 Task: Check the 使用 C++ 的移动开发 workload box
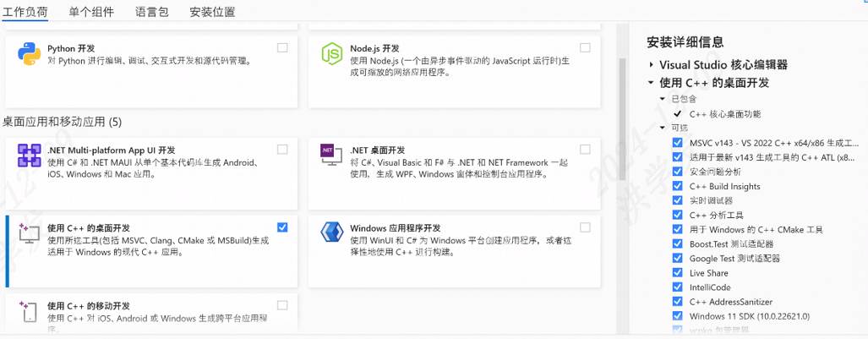[282, 305]
